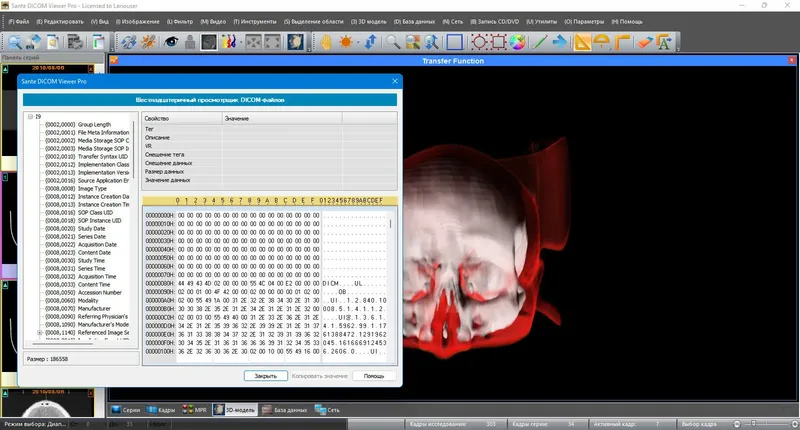Click the anonymize figure icon
Screen dimensions: 800x430
pyautogui.click(x=190, y=42)
